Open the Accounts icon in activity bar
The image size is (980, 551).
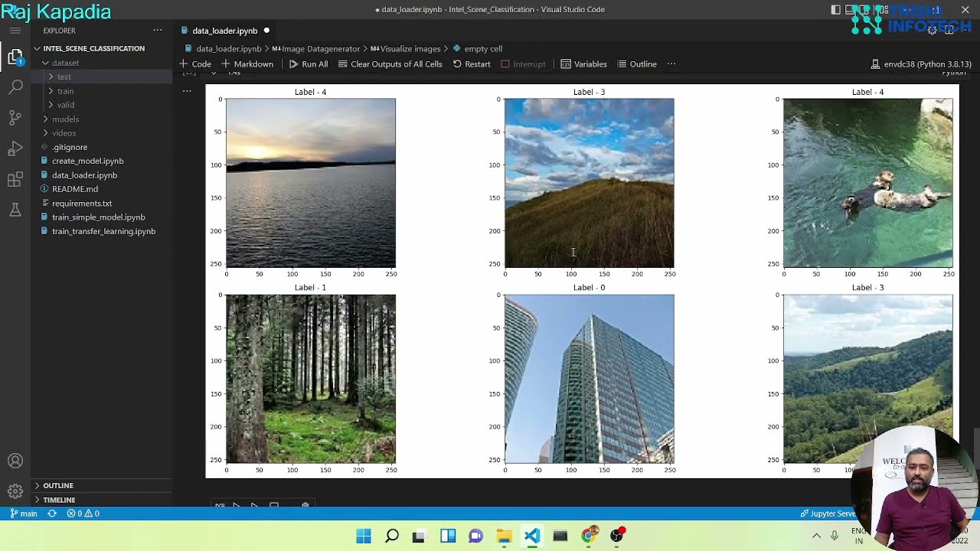point(15,461)
